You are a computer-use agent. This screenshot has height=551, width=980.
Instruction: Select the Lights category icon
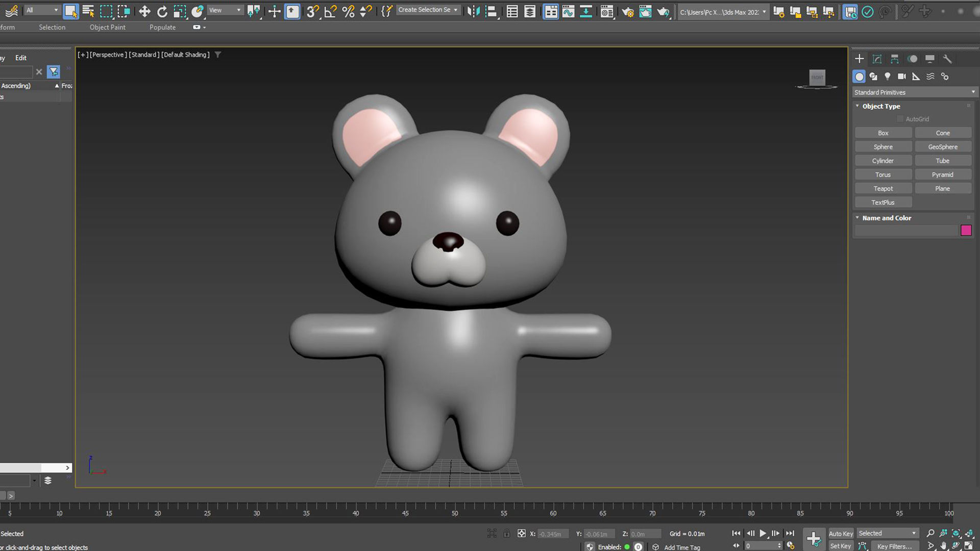pyautogui.click(x=888, y=77)
